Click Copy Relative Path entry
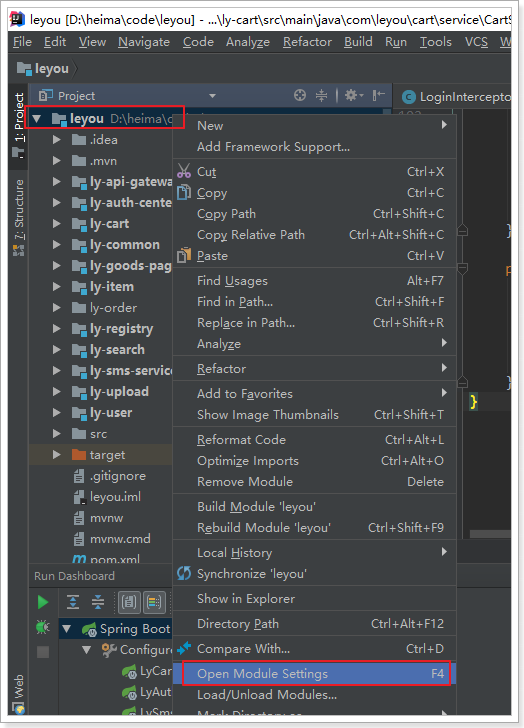 [315, 234]
